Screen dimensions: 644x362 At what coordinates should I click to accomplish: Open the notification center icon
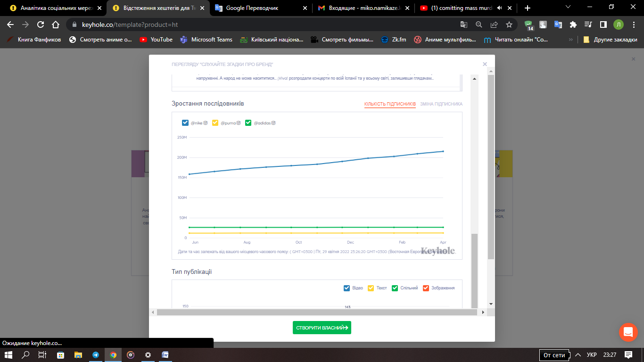click(x=628, y=355)
